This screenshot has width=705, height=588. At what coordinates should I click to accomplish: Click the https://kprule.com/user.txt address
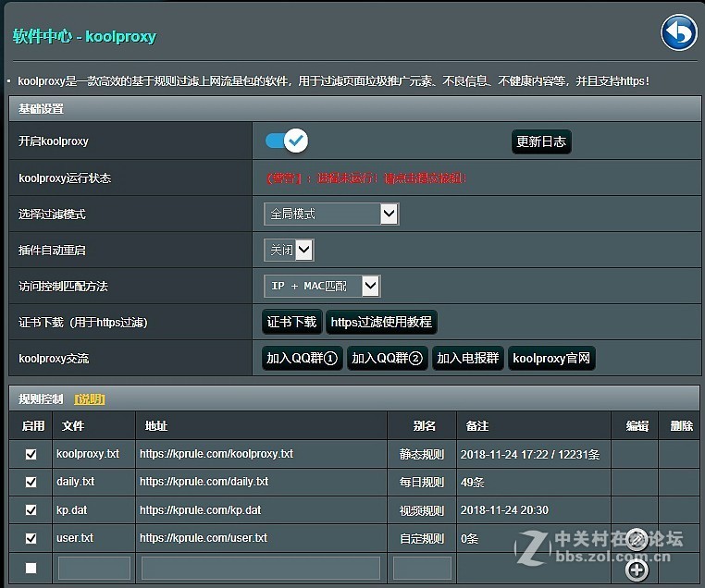click(204, 538)
